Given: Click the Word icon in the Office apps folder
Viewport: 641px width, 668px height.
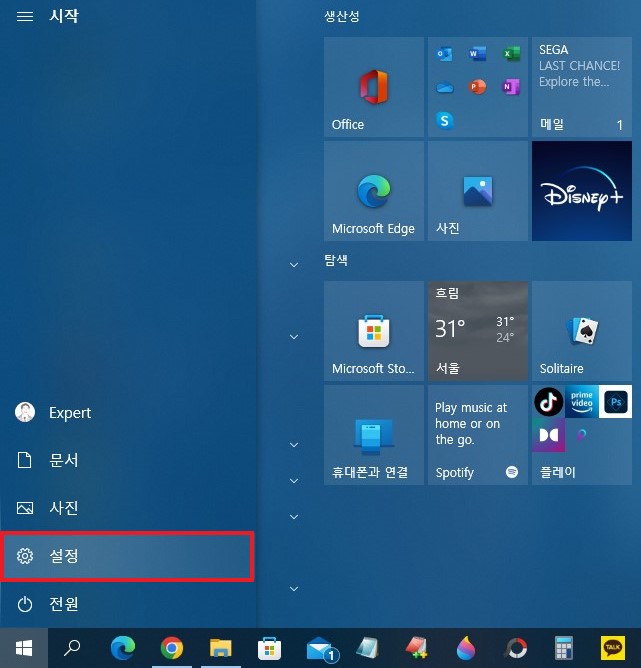Looking at the screenshot, I should tap(477, 54).
